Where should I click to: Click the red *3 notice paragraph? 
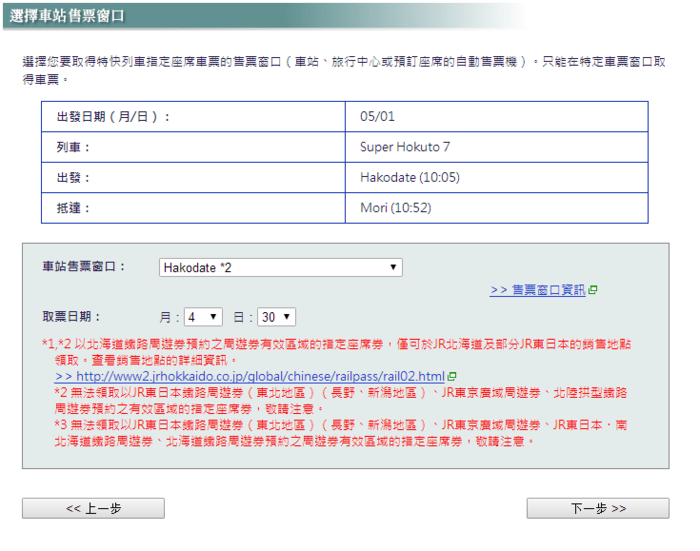pyautogui.click(x=340, y=432)
